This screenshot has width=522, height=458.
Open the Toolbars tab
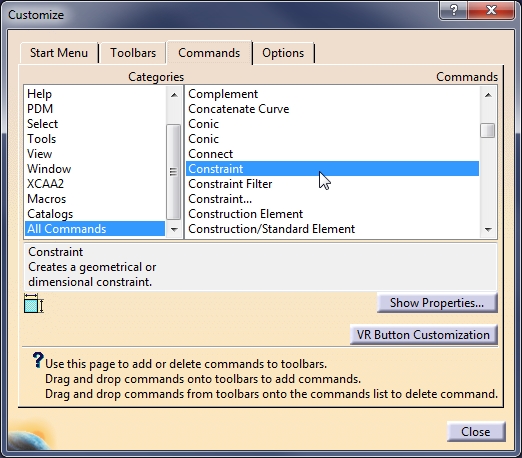coord(133,53)
